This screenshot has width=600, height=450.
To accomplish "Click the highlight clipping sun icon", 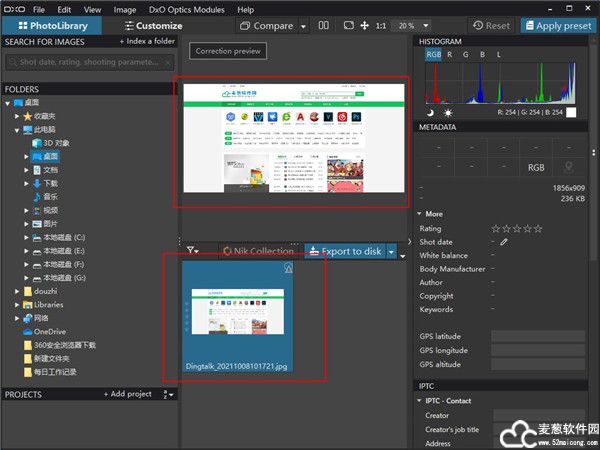I will (447, 113).
